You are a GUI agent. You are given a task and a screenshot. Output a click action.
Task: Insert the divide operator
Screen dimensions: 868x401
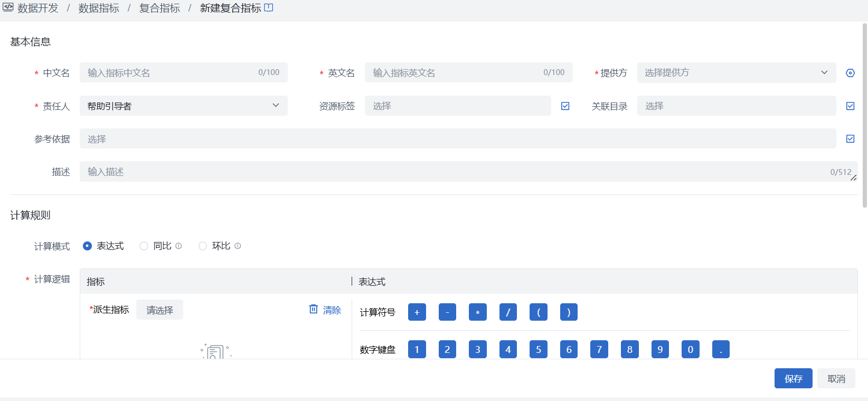point(508,312)
